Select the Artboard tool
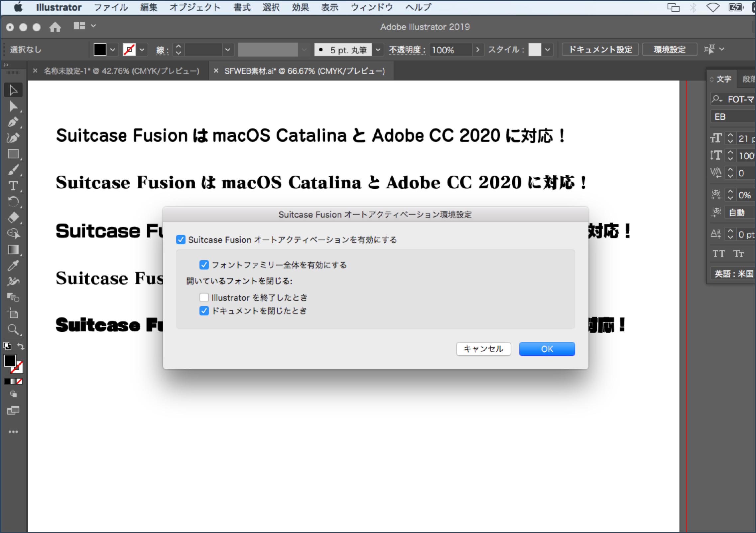756x533 pixels. [13, 313]
